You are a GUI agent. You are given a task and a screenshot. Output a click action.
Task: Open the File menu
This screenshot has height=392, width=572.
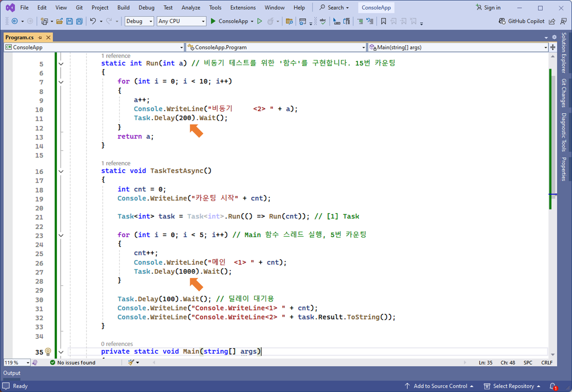click(24, 7)
